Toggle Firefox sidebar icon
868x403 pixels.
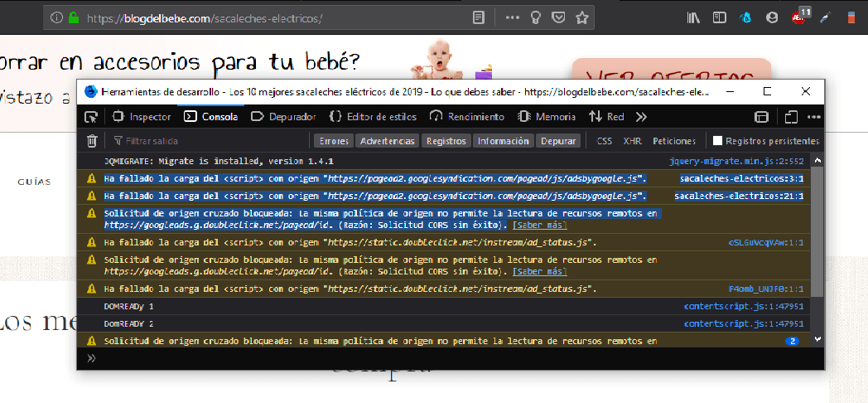(719, 18)
